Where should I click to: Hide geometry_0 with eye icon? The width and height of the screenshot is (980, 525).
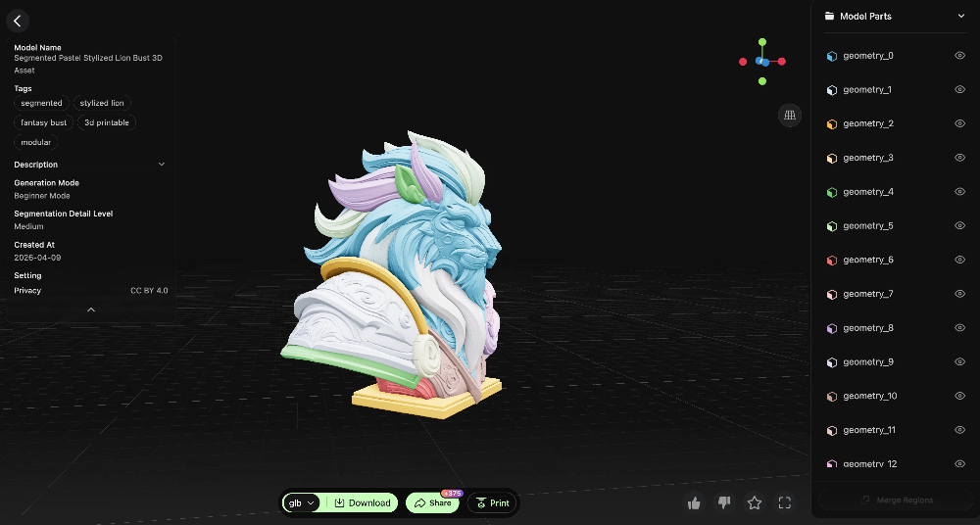pos(960,56)
